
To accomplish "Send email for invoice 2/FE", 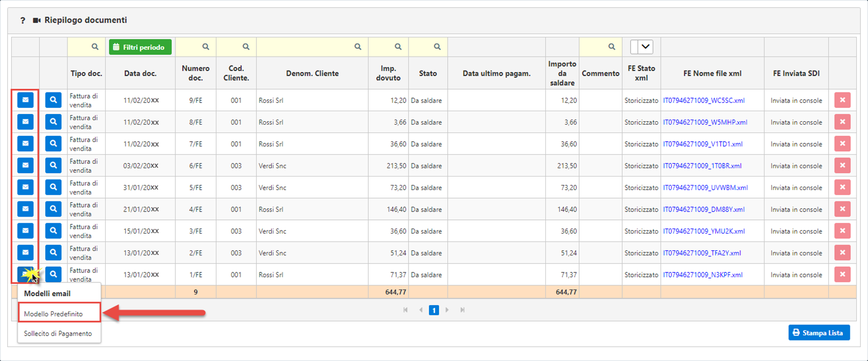I will coord(25,252).
